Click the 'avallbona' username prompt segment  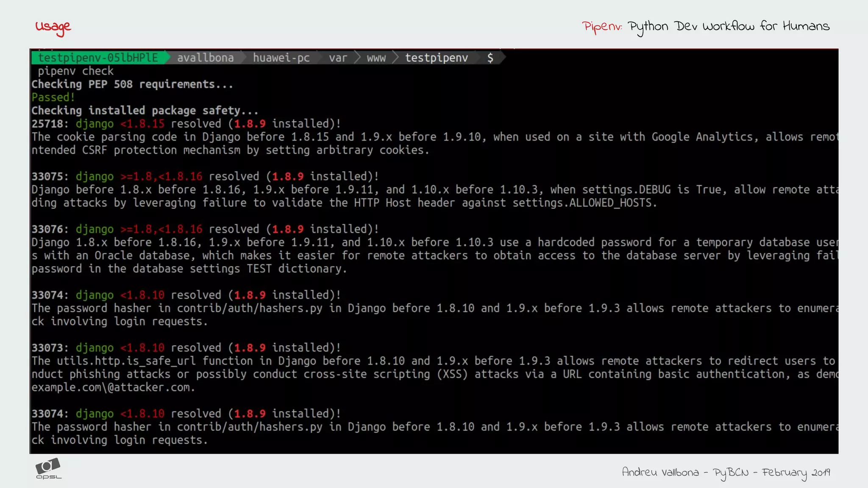[205, 58]
